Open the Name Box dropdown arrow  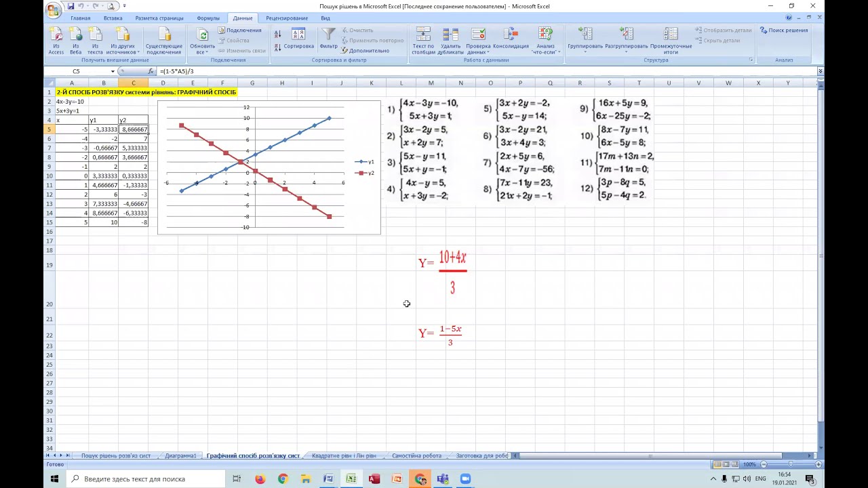pyautogui.click(x=113, y=71)
